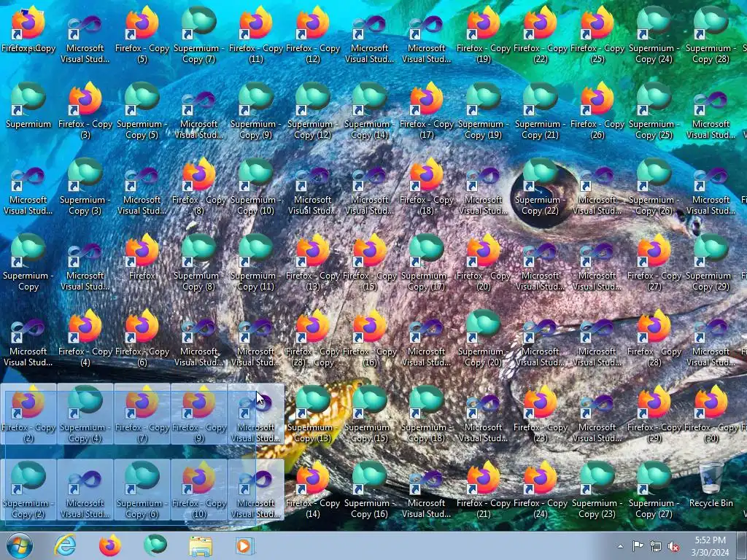Select Firefox - Copy (20) icon

tap(483, 262)
